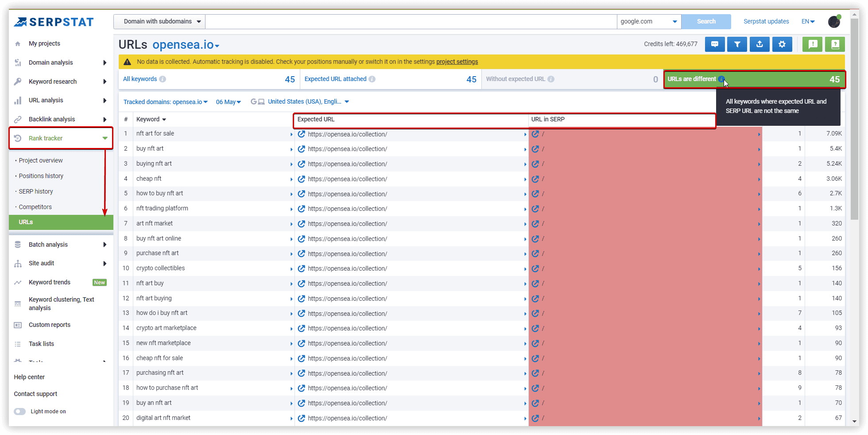Select the All keywords tab
This screenshot has width=868, height=435.
(209, 79)
